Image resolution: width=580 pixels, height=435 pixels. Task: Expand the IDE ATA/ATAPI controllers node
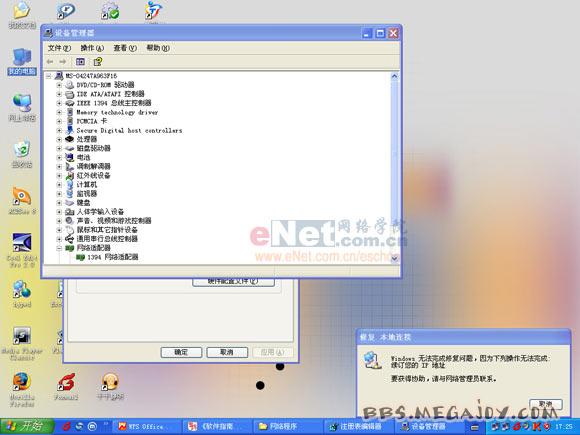pyautogui.click(x=59, y=94)
